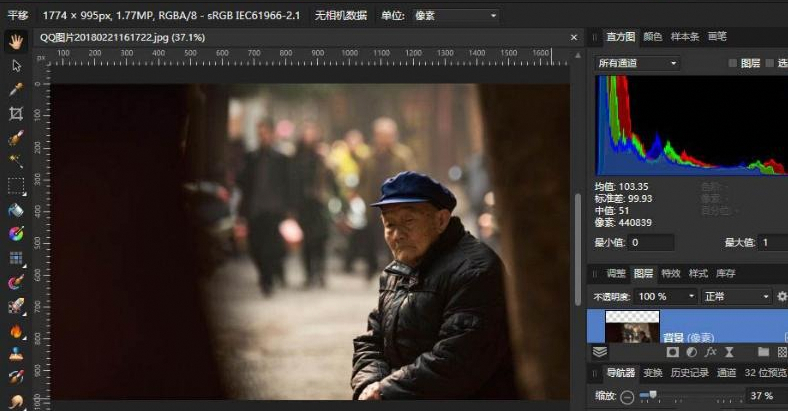
Task: Activate the Crop tool
Action: pyautogui.click(x=16, y=114)
